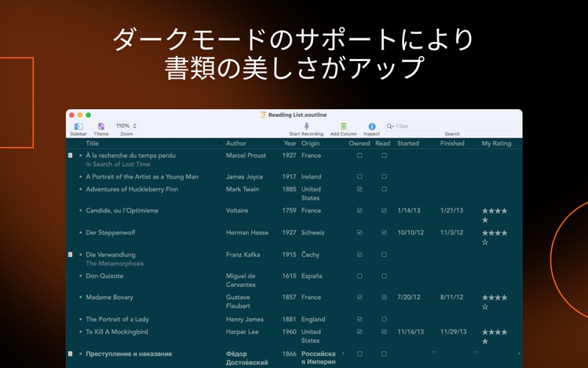
Task: Click the Origin column header
Action: [x=310, y=144]
